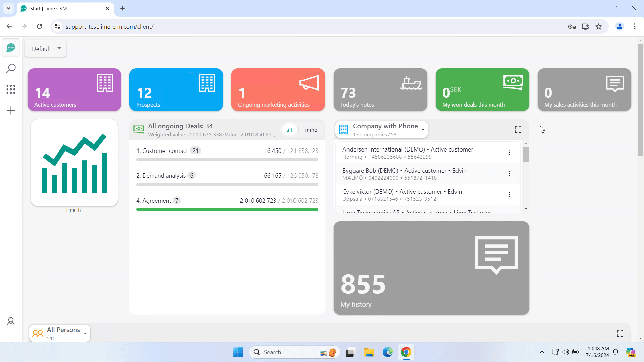Click the company list scrollbar down arrow

526,209
